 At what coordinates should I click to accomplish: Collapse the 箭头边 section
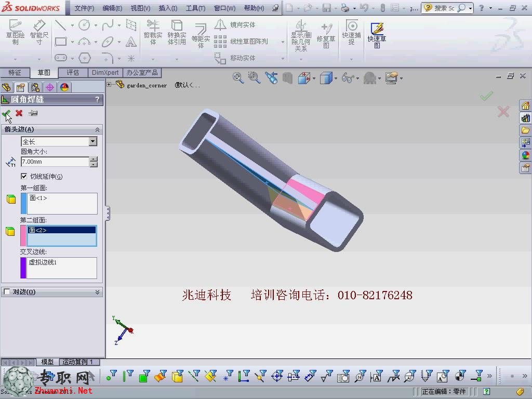(x=97, y=129)
